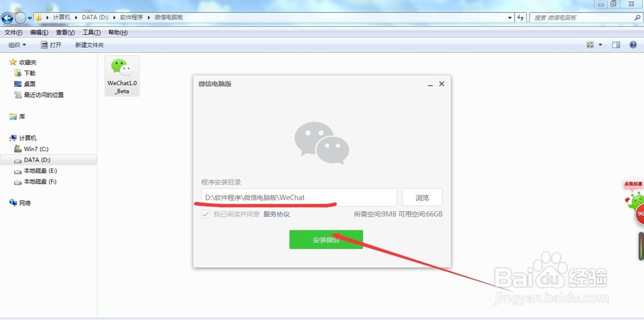
Task: Open the 组织 dropdown in the toolbar
Action: coord(17,45)
